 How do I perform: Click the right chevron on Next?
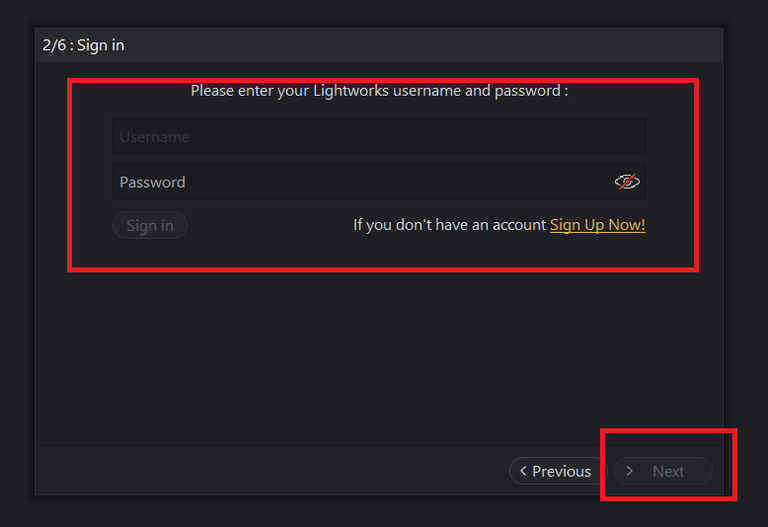[x=629, y=471]
